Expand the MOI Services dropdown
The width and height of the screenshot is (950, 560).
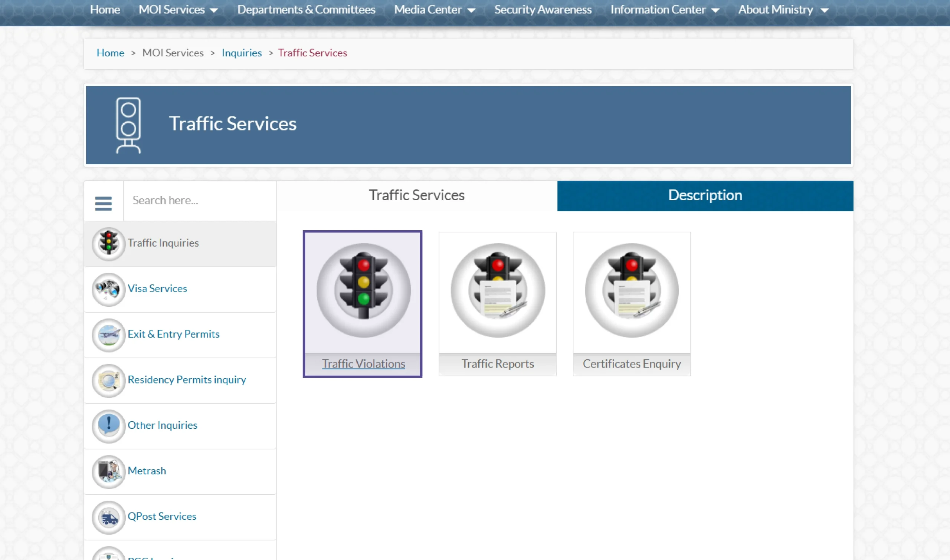coord(177,10)
